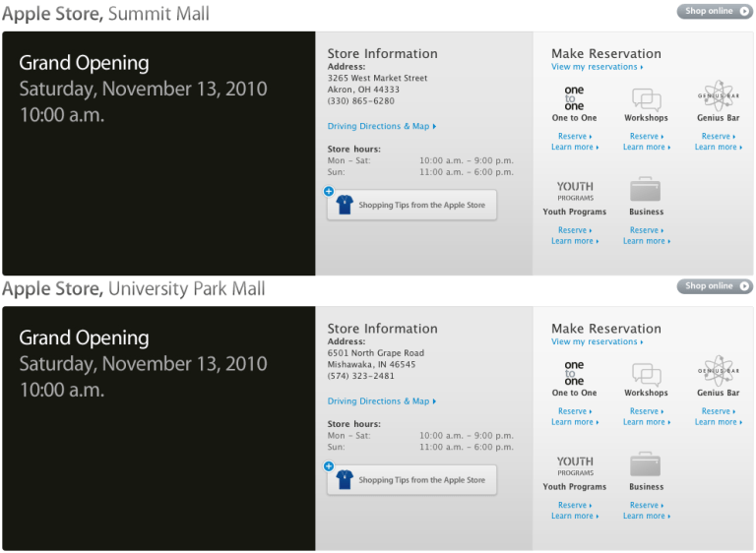
Task: Learn more about Workshops at Summit Mall
Action: [647, 147]
